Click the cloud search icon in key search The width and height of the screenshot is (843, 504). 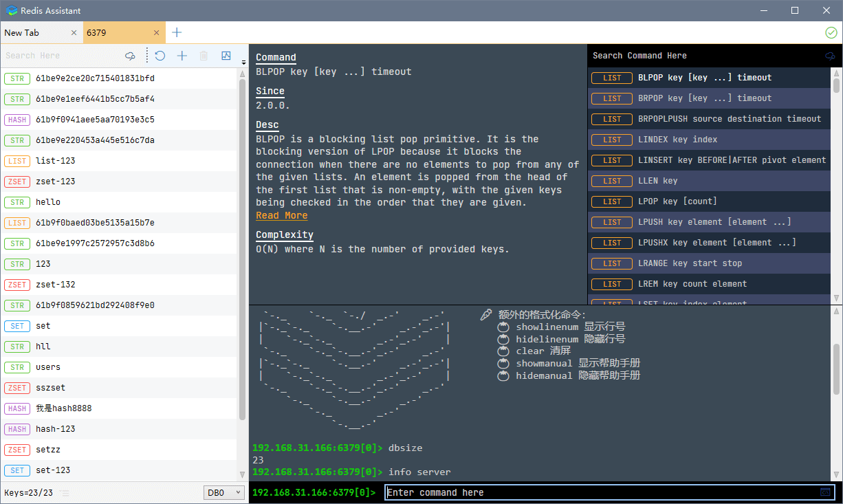point(130,56)
